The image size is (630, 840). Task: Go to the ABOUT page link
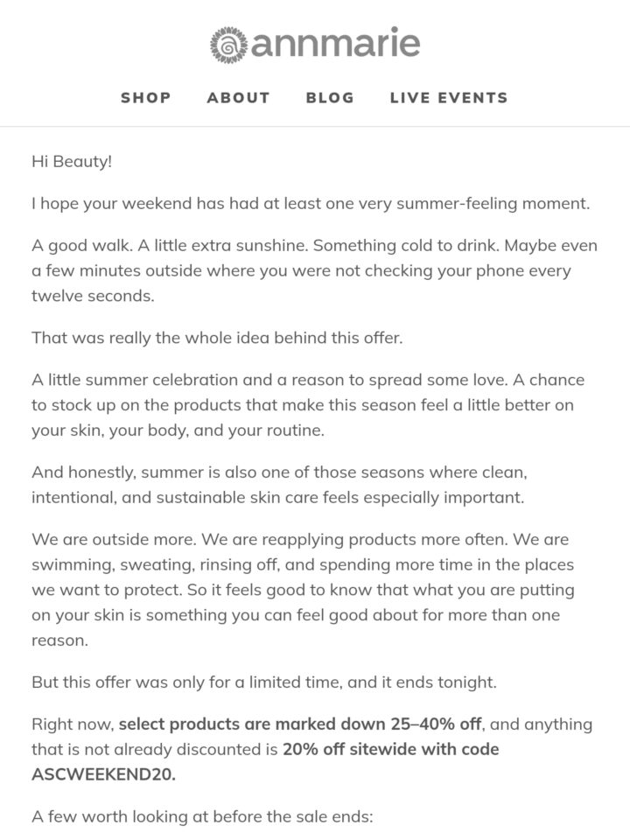238,97
